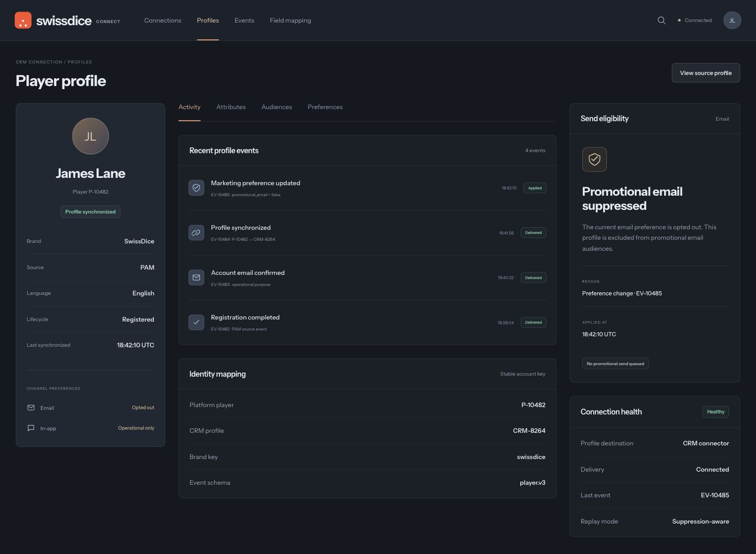
Task: Open the Profiles nav item
Action: (x=208, y=20)
